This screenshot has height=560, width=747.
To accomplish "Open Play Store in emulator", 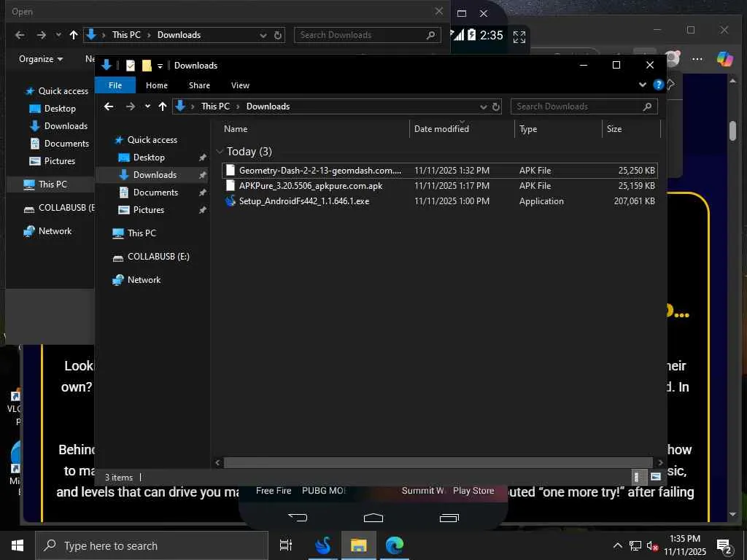I will coord(473,491).
